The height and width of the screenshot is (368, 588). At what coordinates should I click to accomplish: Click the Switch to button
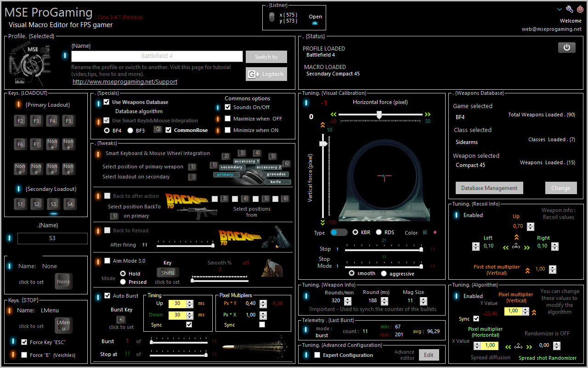click(x=266, y=57)
